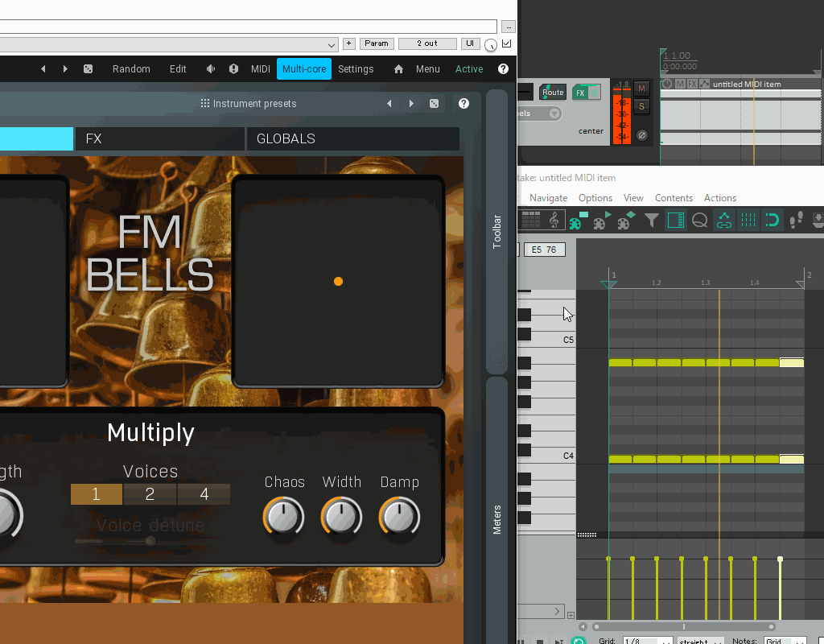The height and width of the screenshot is (644, 824).
Task: Click the footsteps step input icon
Action: click(x=796, y=221)
